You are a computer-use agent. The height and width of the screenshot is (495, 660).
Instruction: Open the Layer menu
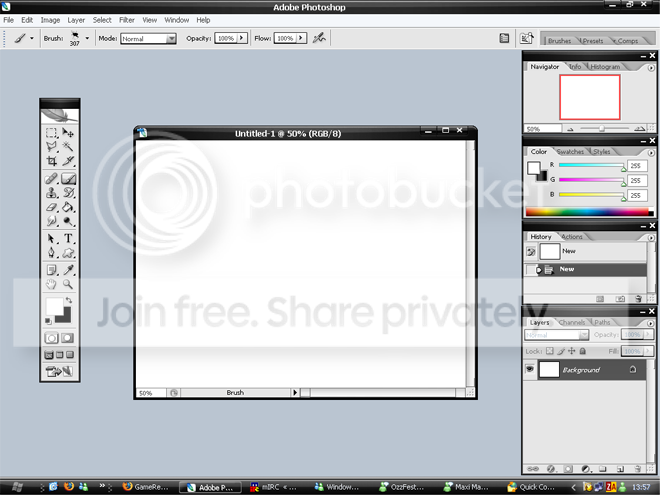click(x=76, y=20)
